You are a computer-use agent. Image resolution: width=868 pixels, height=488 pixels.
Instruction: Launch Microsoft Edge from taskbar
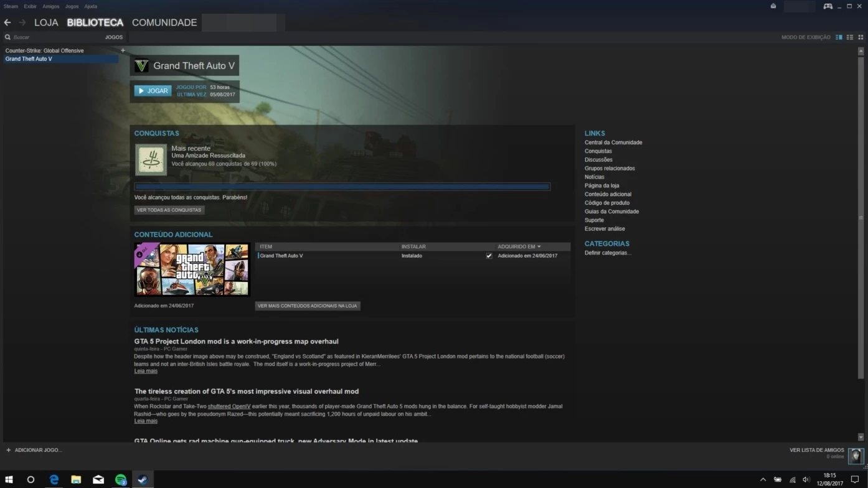tap(54, 480)
